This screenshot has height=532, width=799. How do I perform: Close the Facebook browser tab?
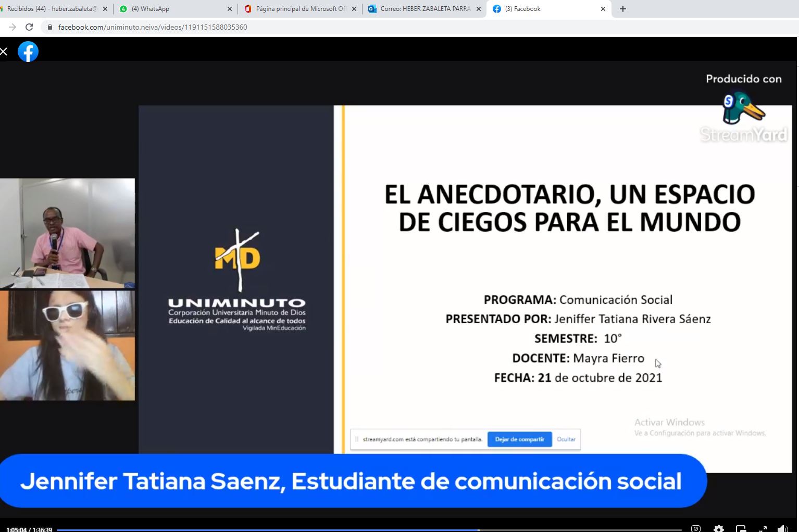(603, 9)
